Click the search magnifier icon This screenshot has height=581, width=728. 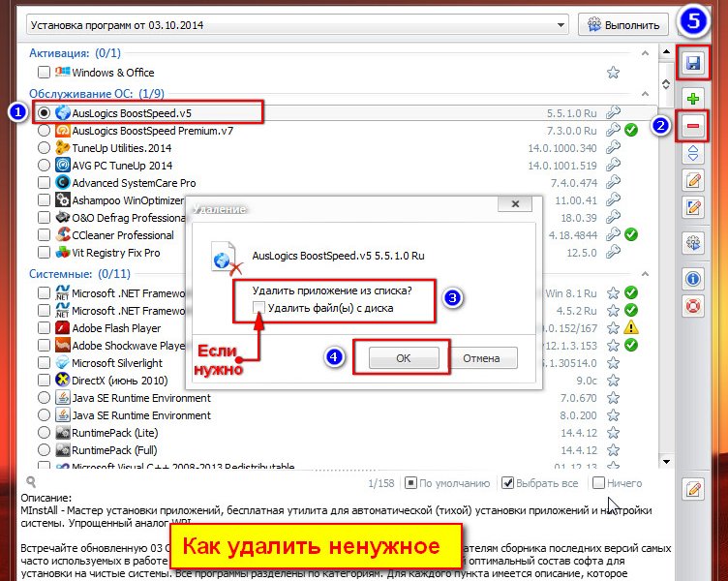(31, 481)
